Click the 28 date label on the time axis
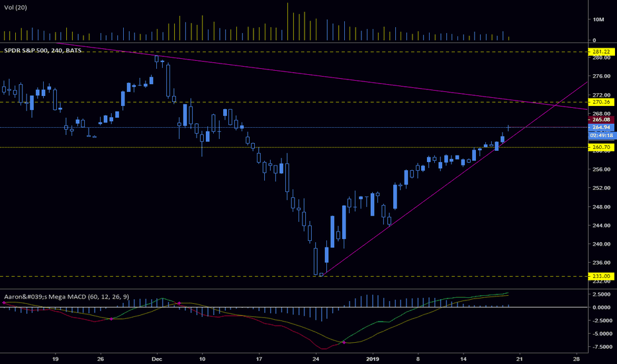The image size is (617, 364). coord(577,359)
